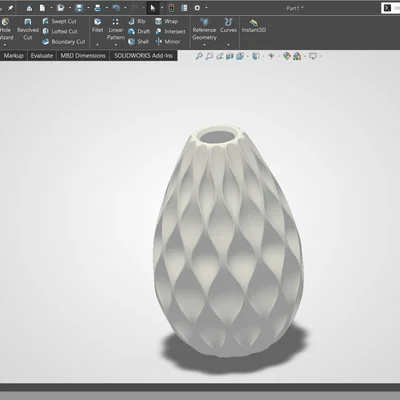Click the Display Style icon
This screenshot has height=400, width=400.
click(256, 56)
